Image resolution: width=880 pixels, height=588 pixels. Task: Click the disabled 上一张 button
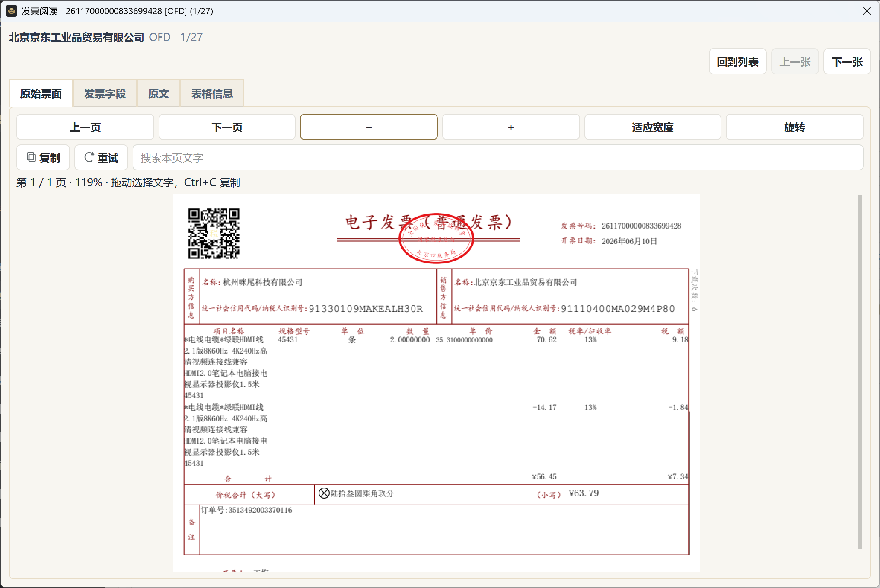coord(795,62)
